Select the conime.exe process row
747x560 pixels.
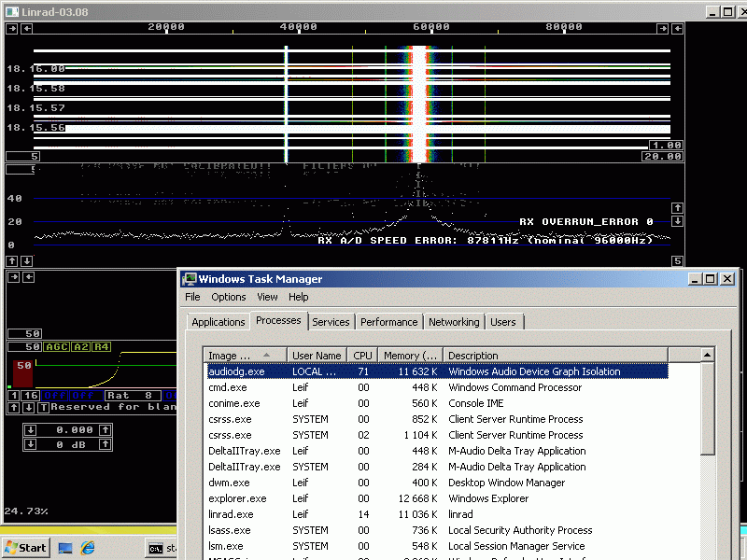coord(437,403)
